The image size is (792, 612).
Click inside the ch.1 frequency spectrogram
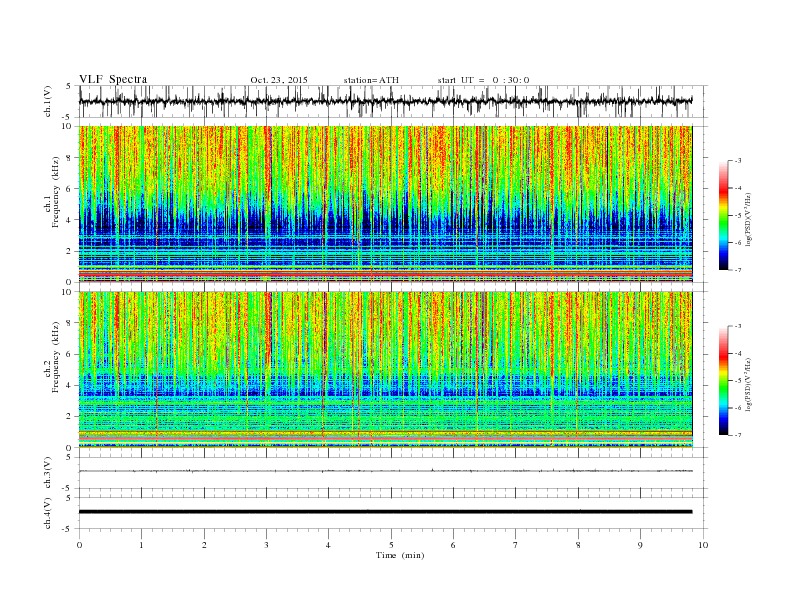point(385,204)
